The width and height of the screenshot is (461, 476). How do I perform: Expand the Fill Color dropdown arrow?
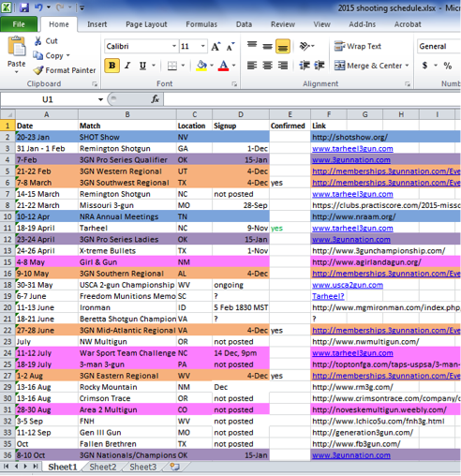[x=212, y=66]
